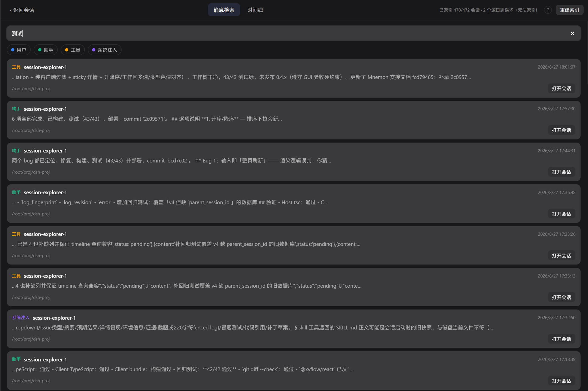Open session for the 18:01:07 result
588x391 pixels.
pyautogui.click(x=561, y=88)
